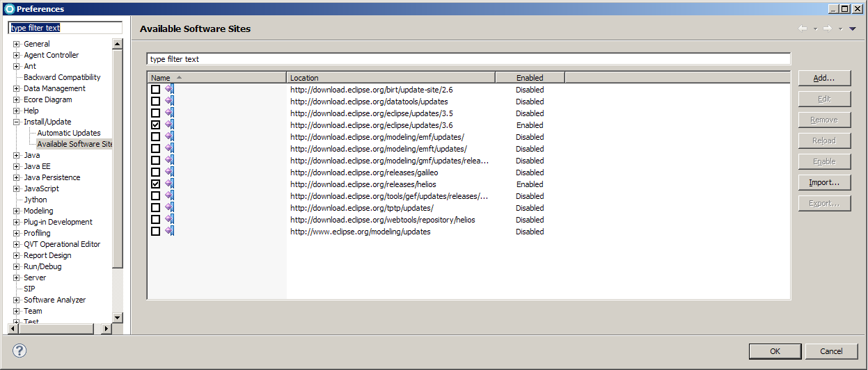Image resolution: width=868 pixels, height=370 pixels.
Task: Expand the Data Management tree node
Action: [17, 88]
